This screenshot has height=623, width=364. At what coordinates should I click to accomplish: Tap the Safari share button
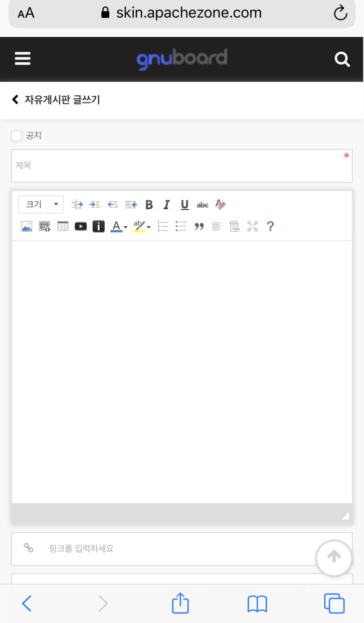pyautogui.click(x=181, y=604)
